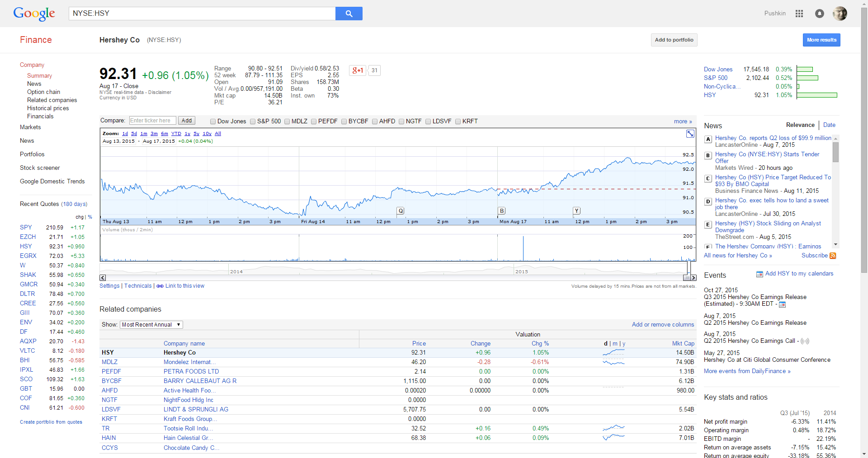Open the Technicals link

(x=138, y=286)
